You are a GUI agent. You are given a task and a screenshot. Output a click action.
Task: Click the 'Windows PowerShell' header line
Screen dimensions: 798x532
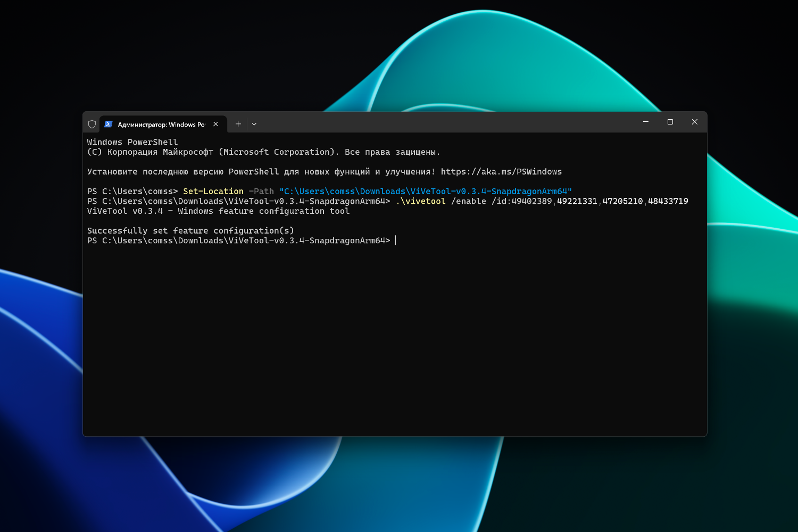coord(132,142)
